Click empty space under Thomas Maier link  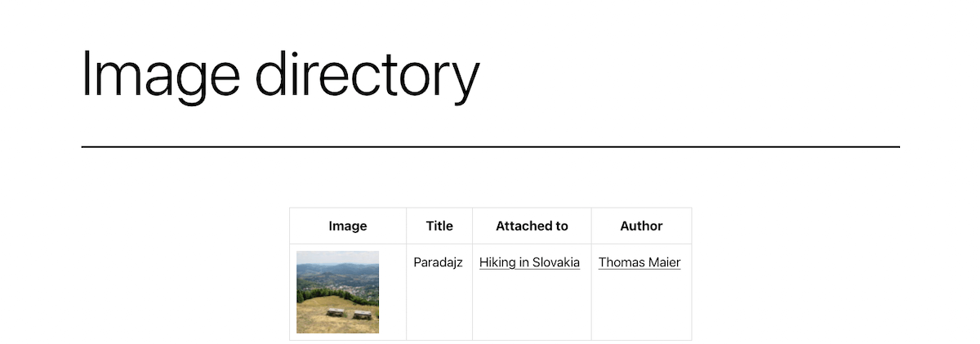[641, 306]
